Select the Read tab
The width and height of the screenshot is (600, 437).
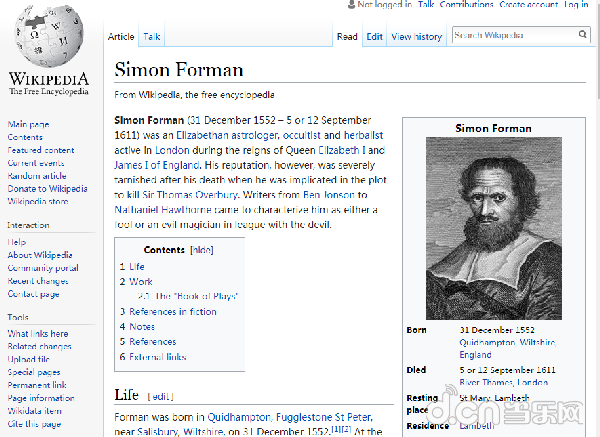[x=347, y=37]
